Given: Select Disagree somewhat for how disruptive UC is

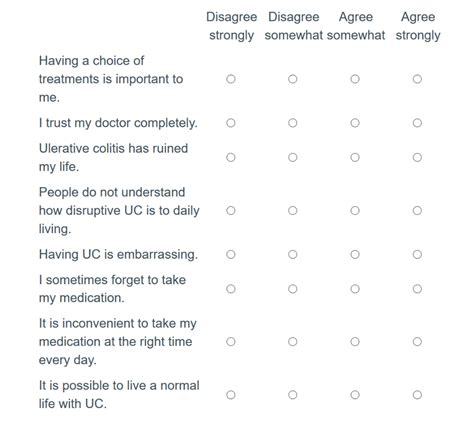Looking at the screenshot, I should [293, 211].
